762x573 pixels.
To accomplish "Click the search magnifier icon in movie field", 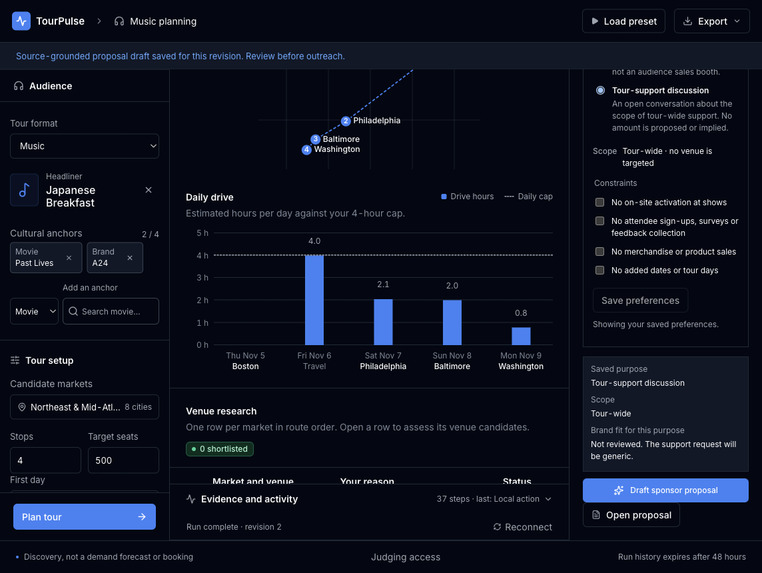I will pos(73,311).
